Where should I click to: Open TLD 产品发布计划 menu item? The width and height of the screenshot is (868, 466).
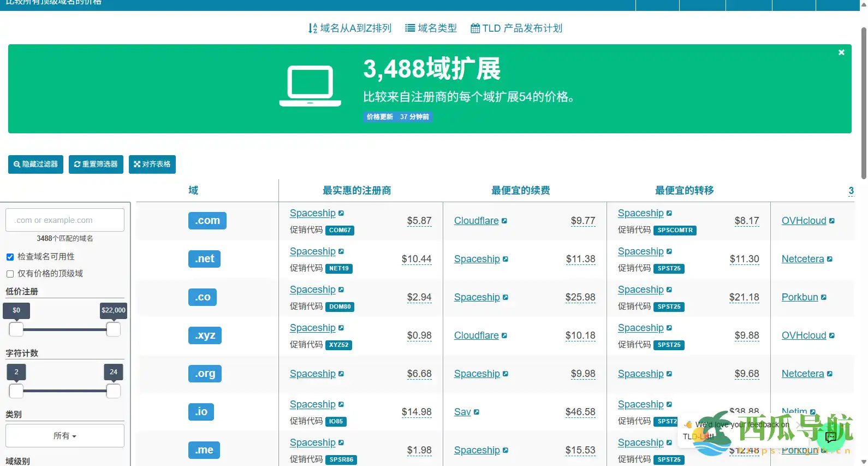tap(516, 28)
